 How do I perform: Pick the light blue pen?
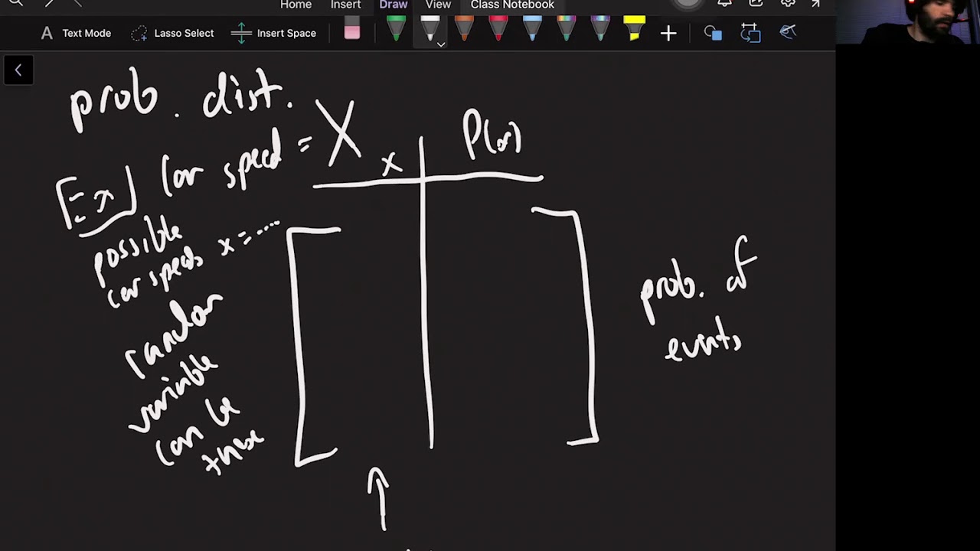pos(532,29)
